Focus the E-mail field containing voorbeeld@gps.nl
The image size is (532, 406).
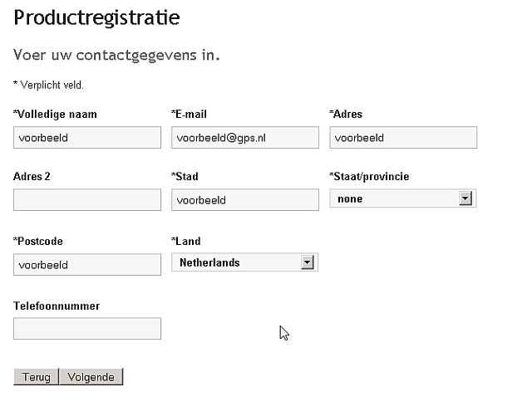click(245, 138)
